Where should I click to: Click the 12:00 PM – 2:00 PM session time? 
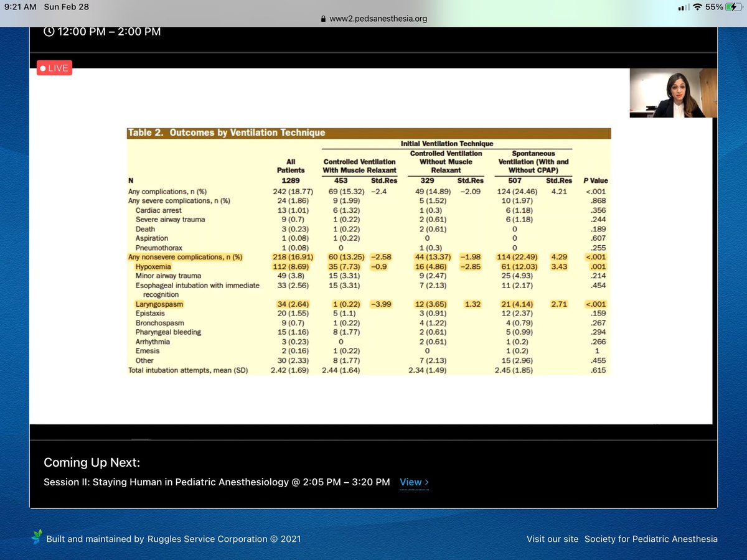(x=109, y=31)
